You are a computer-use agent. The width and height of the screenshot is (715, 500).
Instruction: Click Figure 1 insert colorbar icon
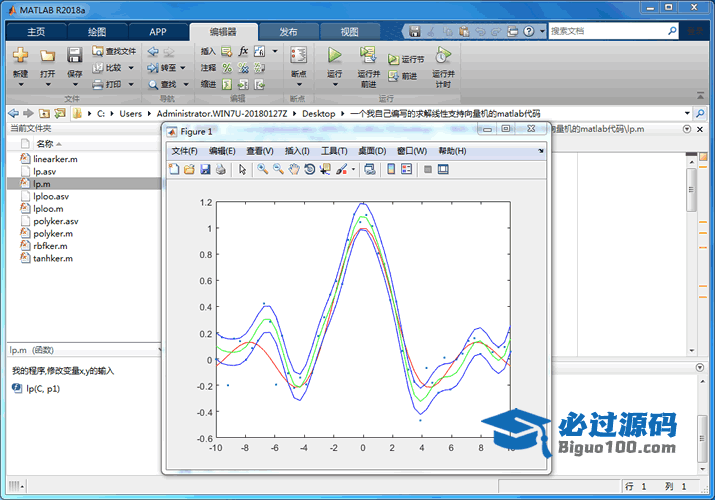(391, 170)
